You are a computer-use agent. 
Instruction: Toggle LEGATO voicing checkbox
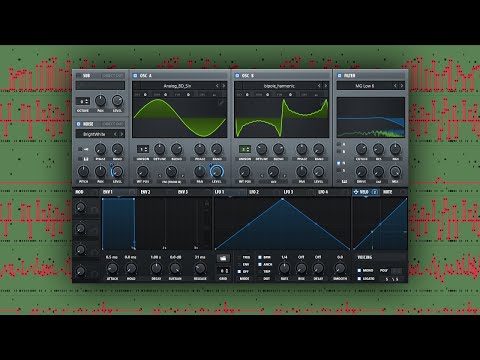tap(359, 278)
